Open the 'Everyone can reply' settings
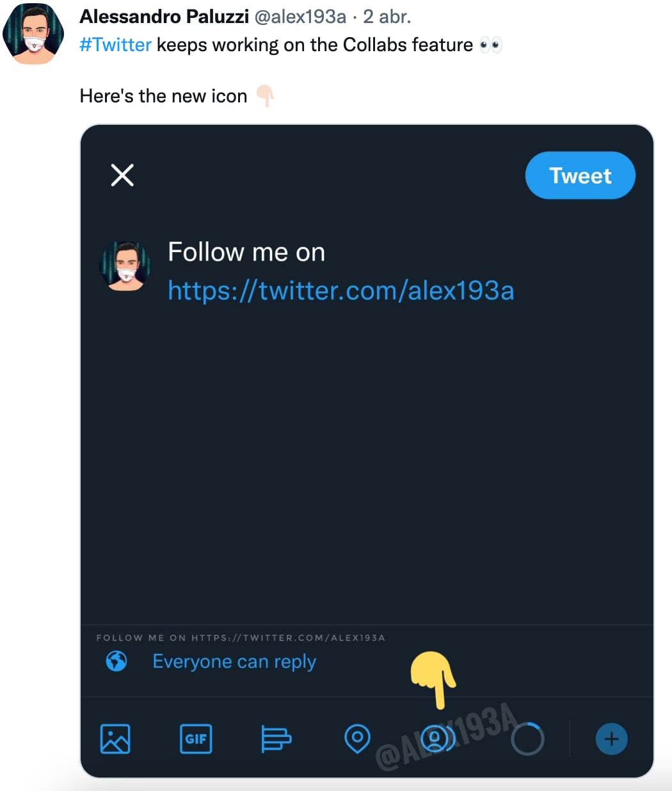Viewport: 672px width, 791px height. [234, 662]
